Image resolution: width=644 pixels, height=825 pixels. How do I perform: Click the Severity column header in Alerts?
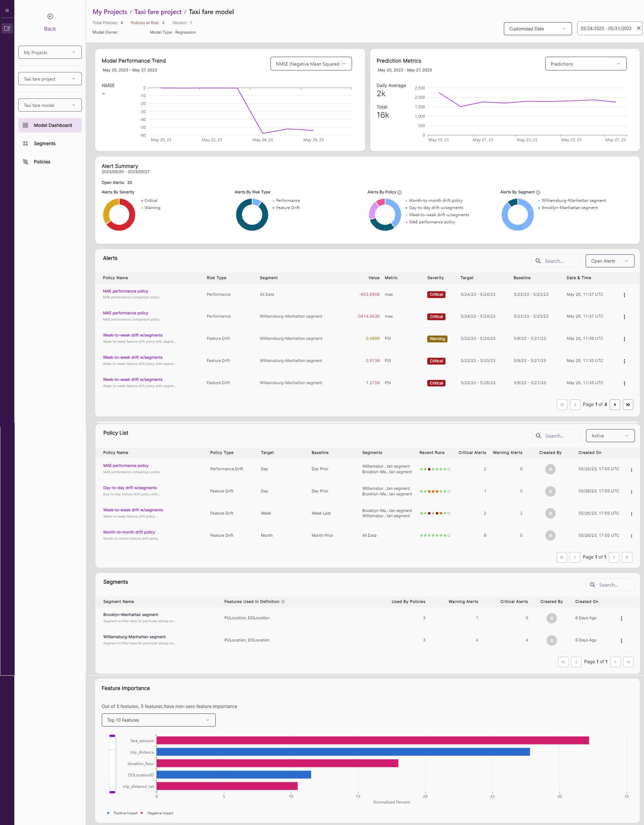point(435,277)
